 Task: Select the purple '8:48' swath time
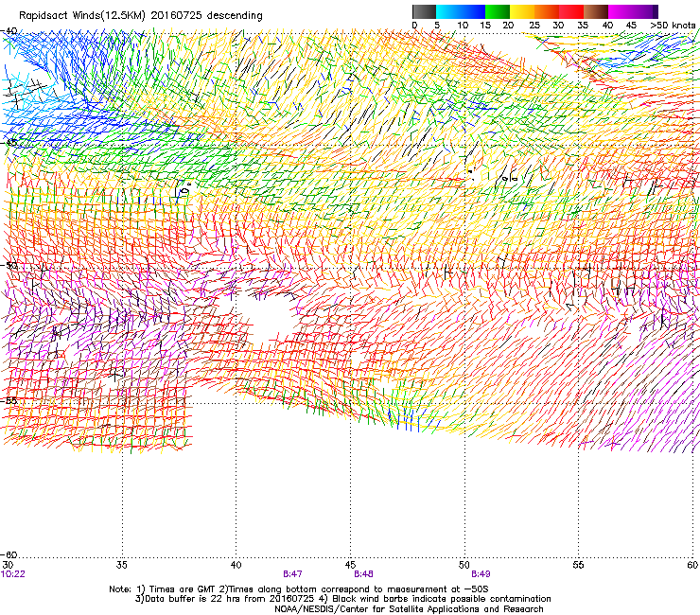coord(363,574)
